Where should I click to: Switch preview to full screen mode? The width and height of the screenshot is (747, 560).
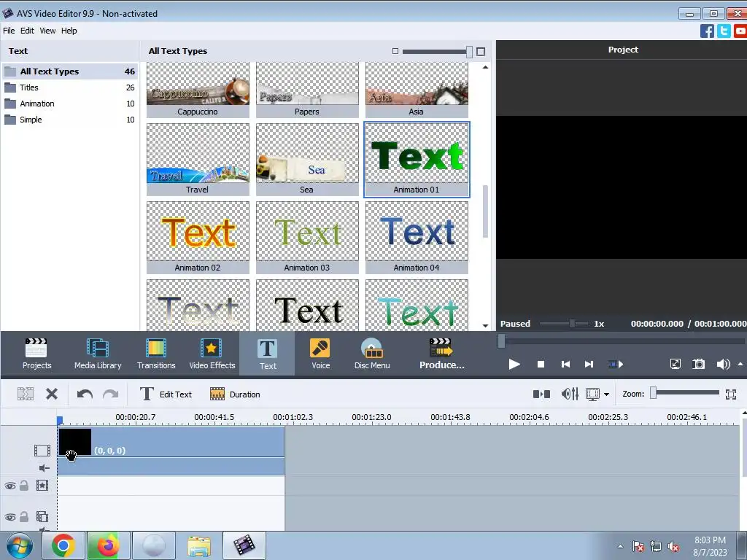(675, 365)
